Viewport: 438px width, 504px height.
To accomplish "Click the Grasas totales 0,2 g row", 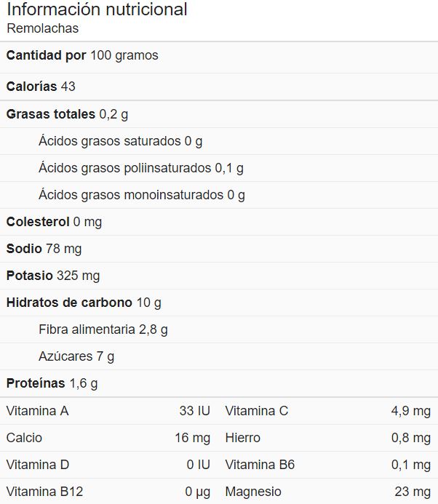I will (x=219, y=114).
